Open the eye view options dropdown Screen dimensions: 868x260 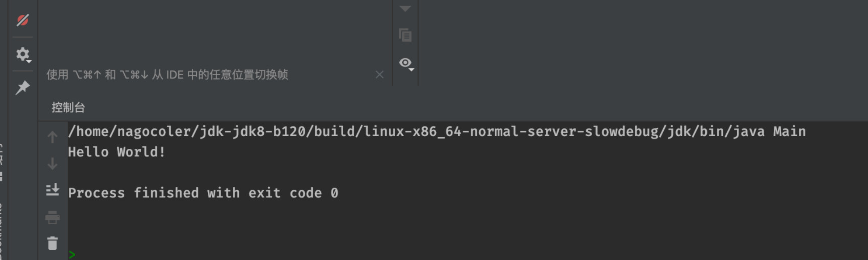point(406,63)
